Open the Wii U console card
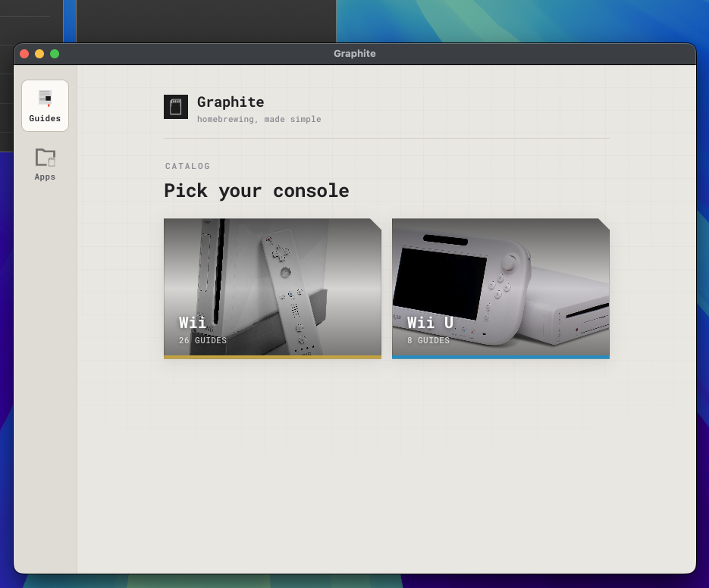Viewport: 709px width, 588px height. point(500,289)
